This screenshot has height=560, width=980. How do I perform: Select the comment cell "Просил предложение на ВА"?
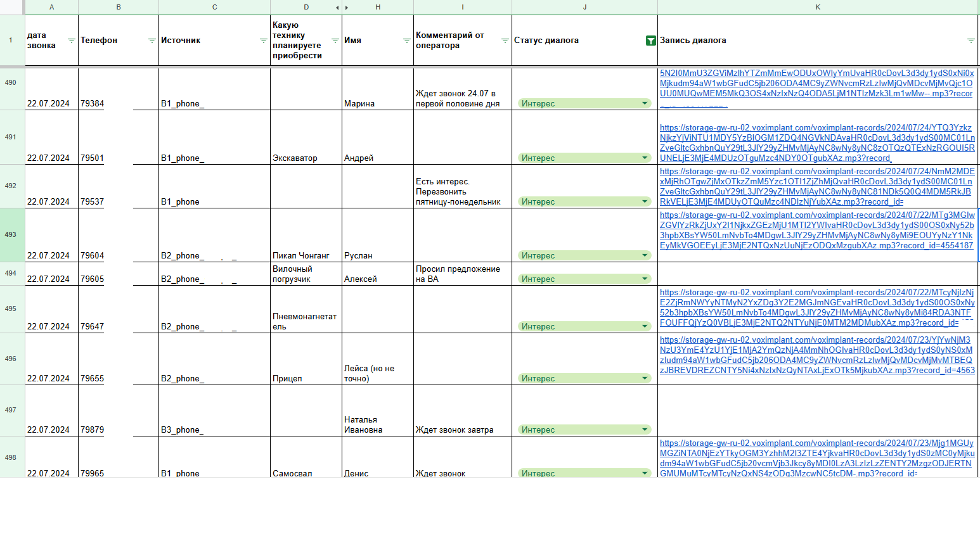[462, 274]
